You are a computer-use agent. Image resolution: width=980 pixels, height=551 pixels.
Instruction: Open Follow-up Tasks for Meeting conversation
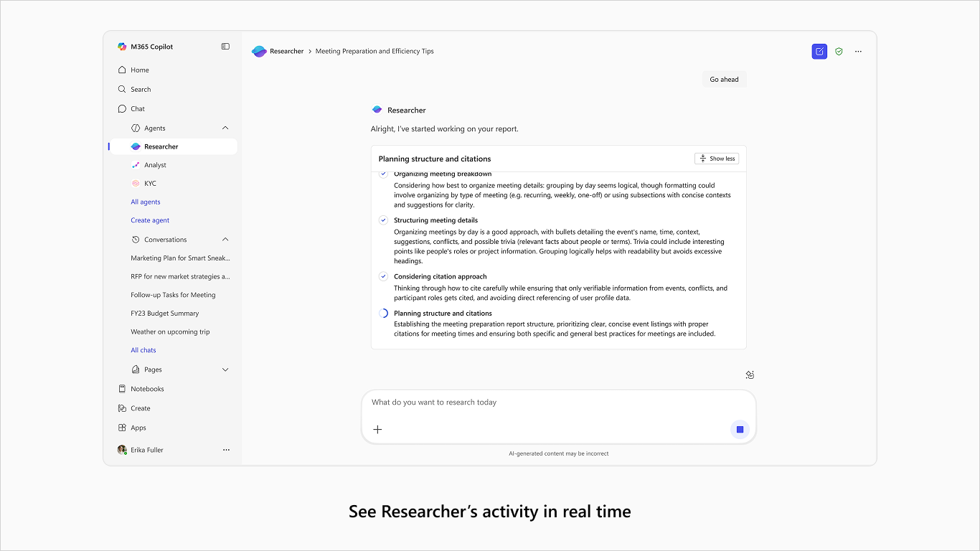tap(173, 295)
